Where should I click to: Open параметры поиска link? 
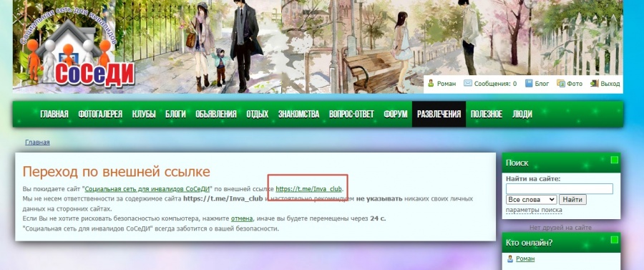click(534, 210)
